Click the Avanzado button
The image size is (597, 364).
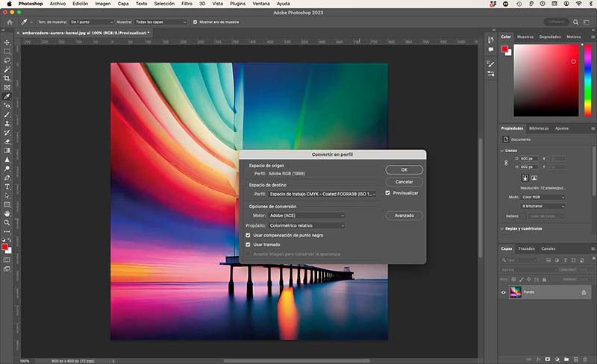tap(404, 216)
